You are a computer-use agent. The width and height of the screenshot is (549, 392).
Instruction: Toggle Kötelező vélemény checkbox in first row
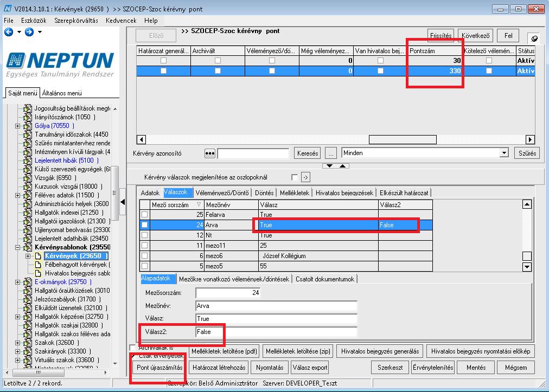click(x=489, y=61)
